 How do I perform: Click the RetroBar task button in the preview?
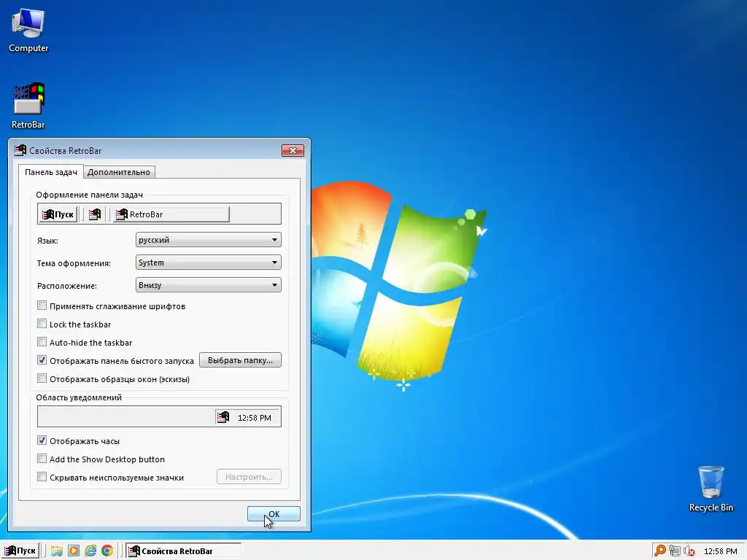171,214
